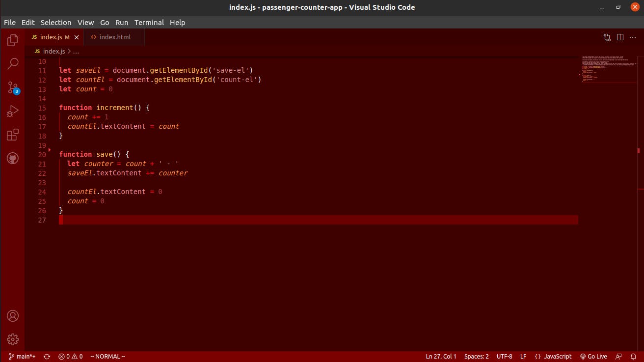This screenshot has width=644, height=362.
Task: Start Go Live server from status bar
Action: (593, 357)
